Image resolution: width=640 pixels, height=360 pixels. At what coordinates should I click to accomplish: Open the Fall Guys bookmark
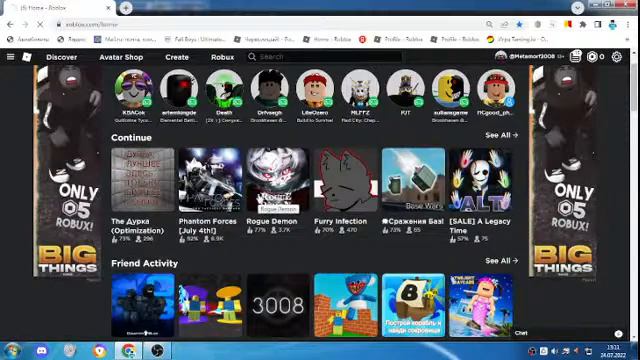[194, 39]
